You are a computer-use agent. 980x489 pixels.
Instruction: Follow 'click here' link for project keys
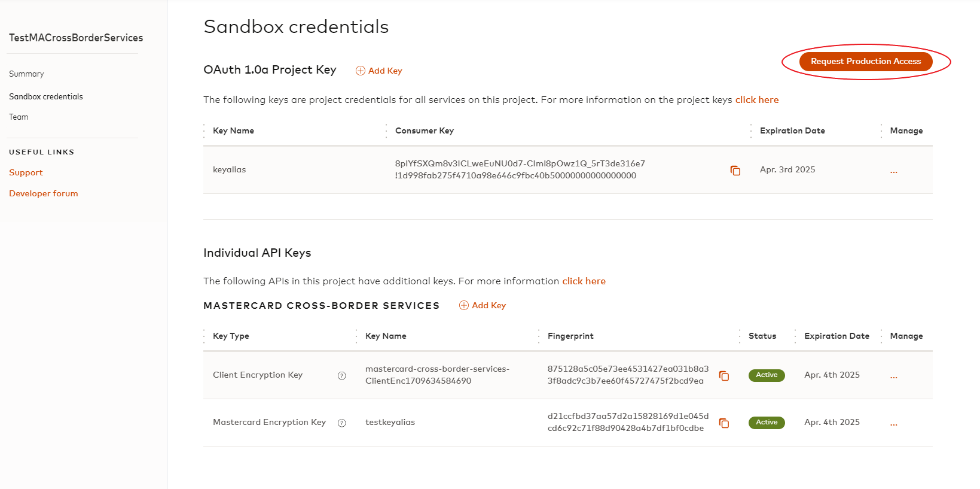click(x=757, y=100)
